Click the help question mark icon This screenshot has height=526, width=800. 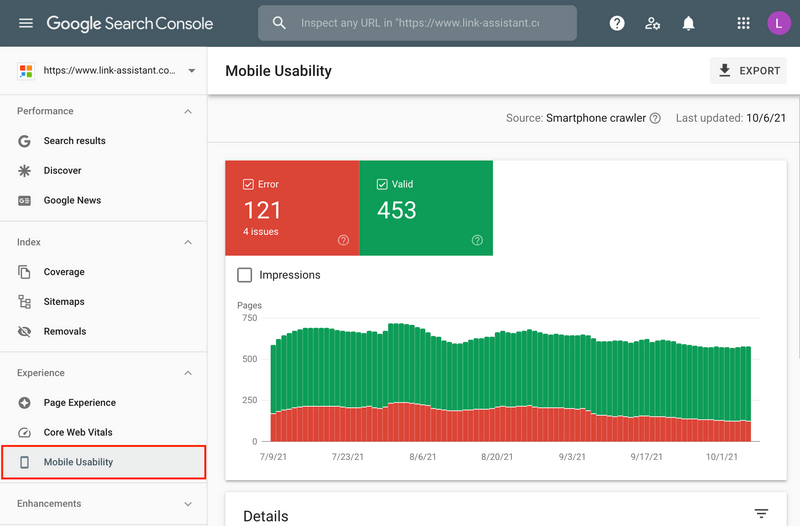tap(617, 23)
